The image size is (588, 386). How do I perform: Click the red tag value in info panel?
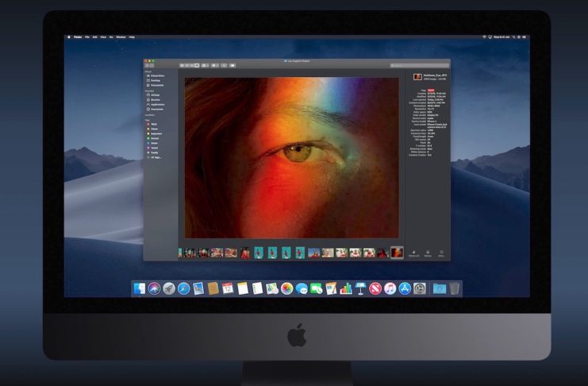[x=431, y=91]
